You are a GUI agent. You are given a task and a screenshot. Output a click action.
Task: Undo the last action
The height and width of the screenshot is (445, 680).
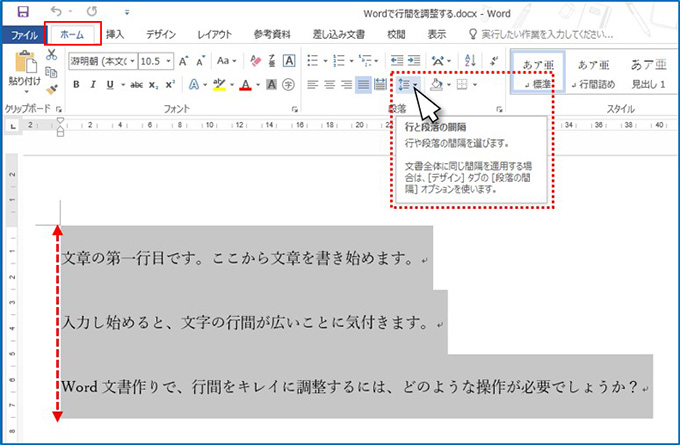(x=57, y=12)
